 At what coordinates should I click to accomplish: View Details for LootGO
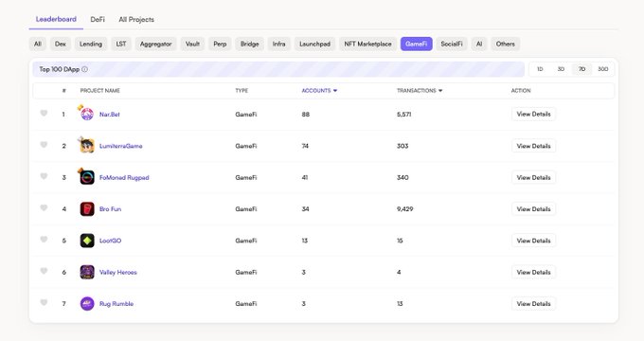coord(533,241)
